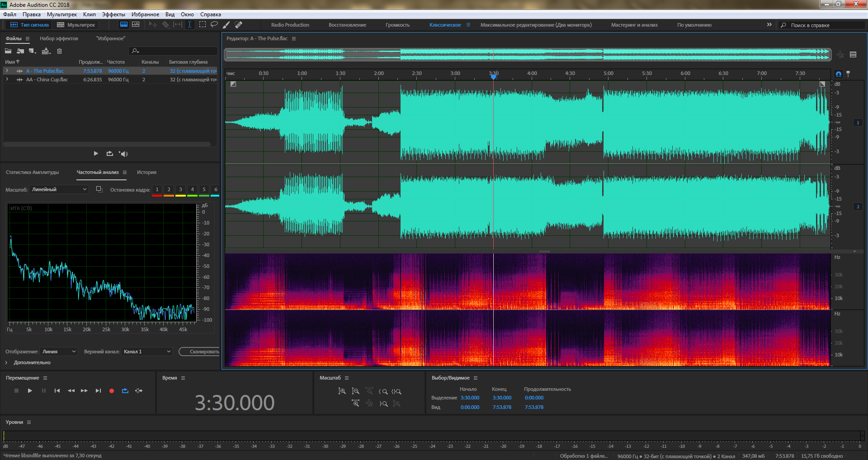The image size is (868, 460).
Task: Switch to Тип сигнала waveform view
Action: [x=29, y=25]
